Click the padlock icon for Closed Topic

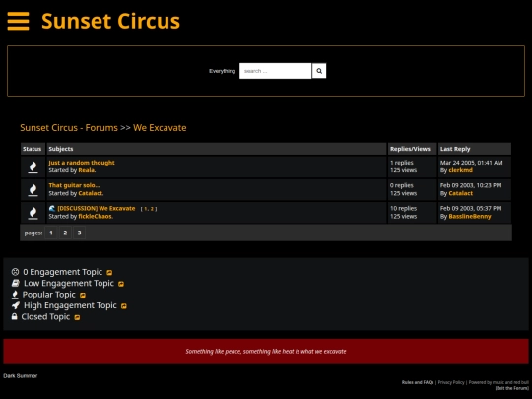(14, 316)
